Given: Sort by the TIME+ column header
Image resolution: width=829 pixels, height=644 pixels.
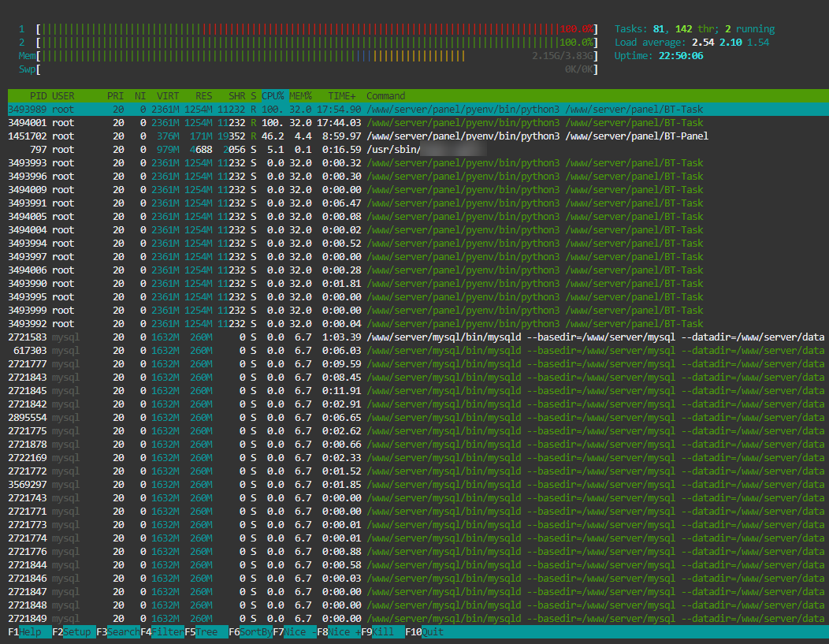Looking at the screenshot, I should click(x=342, y=96).
